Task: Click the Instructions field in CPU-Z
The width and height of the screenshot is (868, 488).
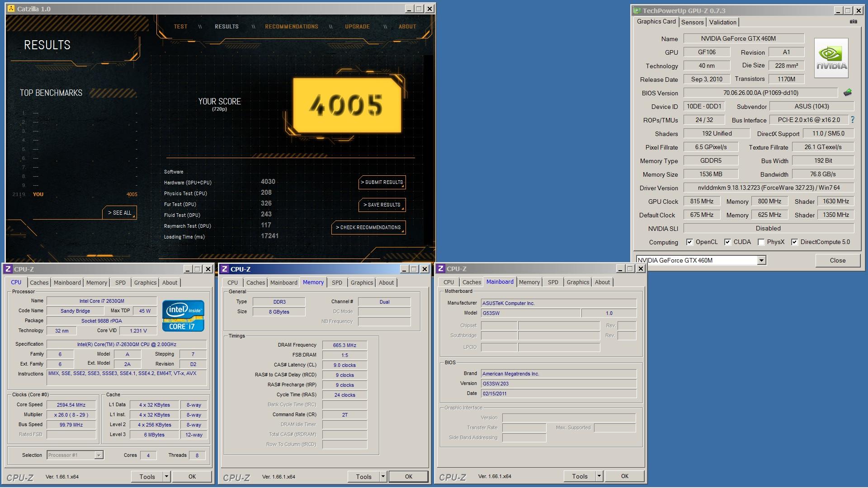Action: click(x=127, y=377)
